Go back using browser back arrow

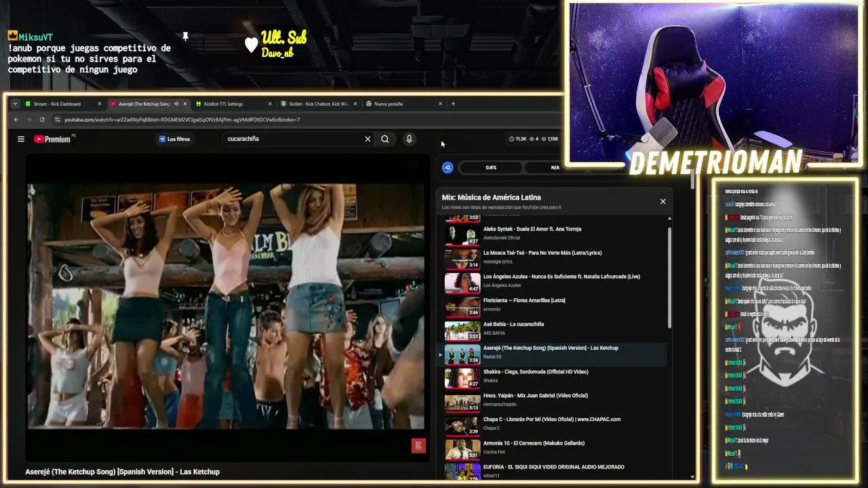click(x=17, y=120)
